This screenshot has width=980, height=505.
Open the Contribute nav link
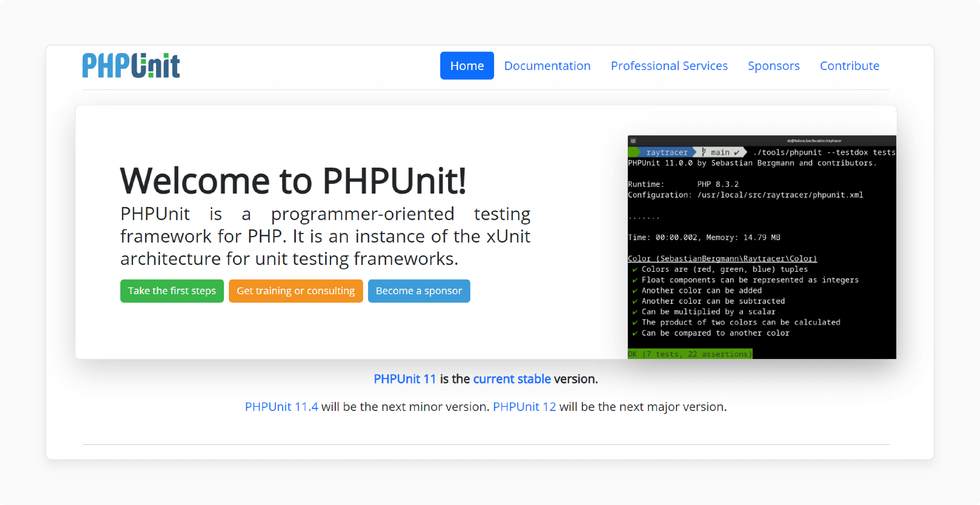pos(849,66)
